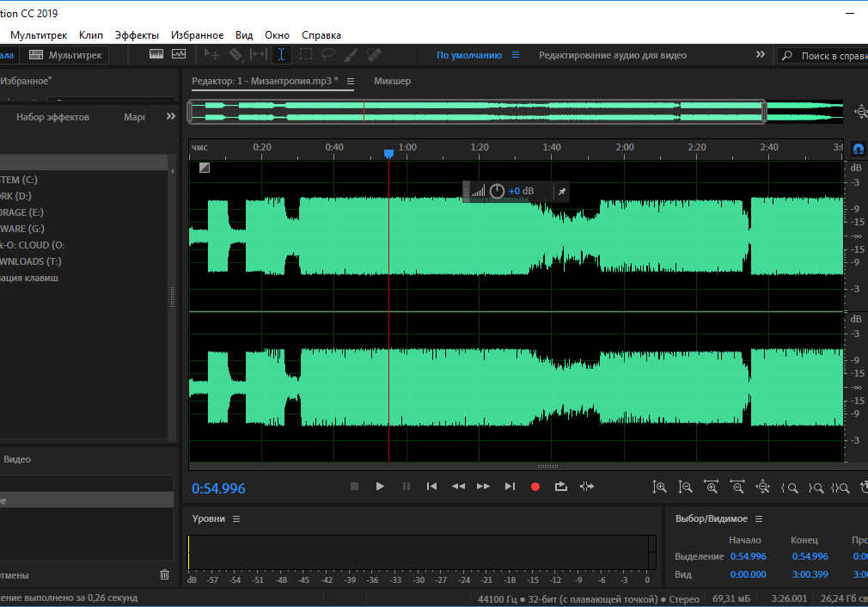
Task: Pin the HUD gain control
Action: click(562, 192)
